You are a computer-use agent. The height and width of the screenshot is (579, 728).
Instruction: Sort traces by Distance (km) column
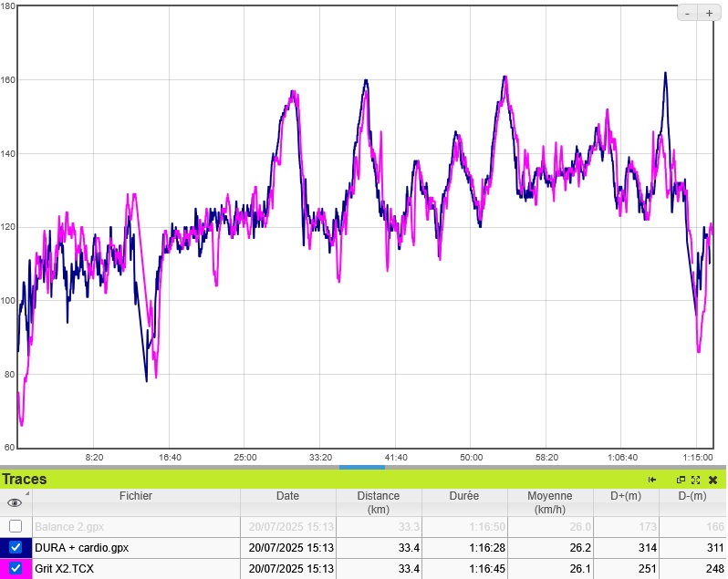click(x=378, y=502)
